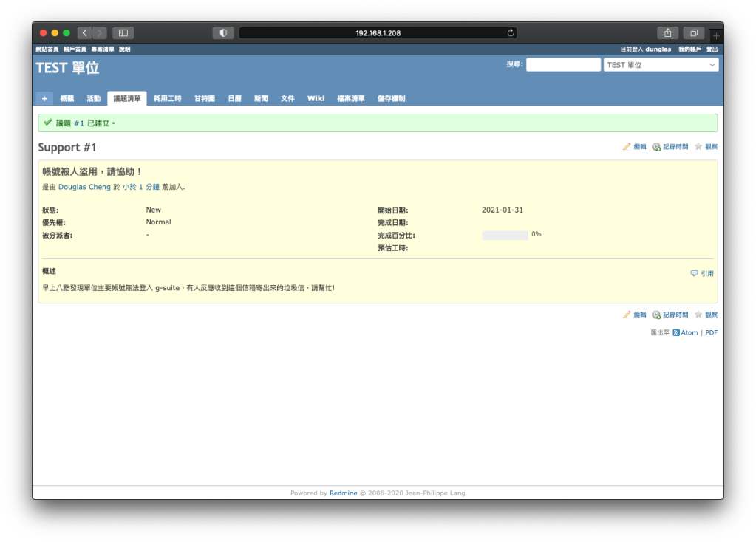Click the Atom feed export icon
Screen dimensions: 756x542
(675, 333)
